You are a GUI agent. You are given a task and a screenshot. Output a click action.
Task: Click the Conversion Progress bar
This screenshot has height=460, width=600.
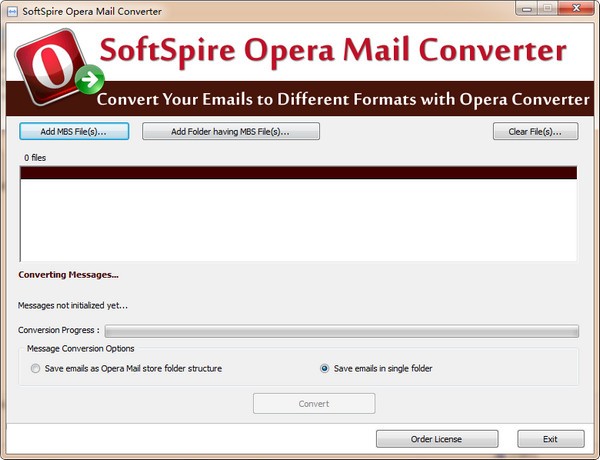click(x=342, y=331)
